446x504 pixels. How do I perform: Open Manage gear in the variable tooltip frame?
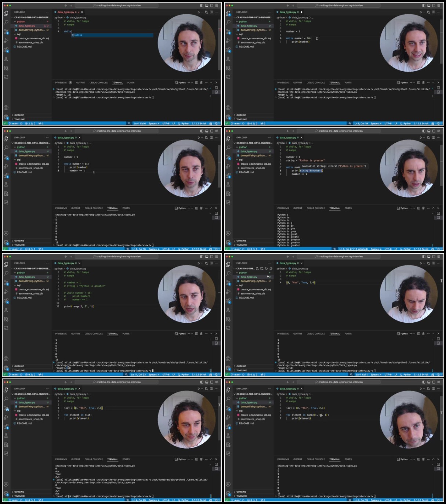228,242
